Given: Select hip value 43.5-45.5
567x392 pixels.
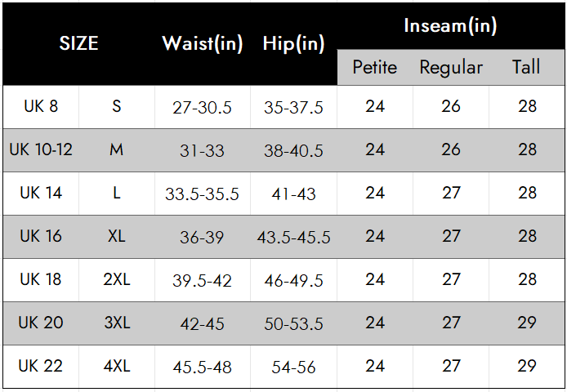Looking at the screenshot, I should tap(293, 237).
